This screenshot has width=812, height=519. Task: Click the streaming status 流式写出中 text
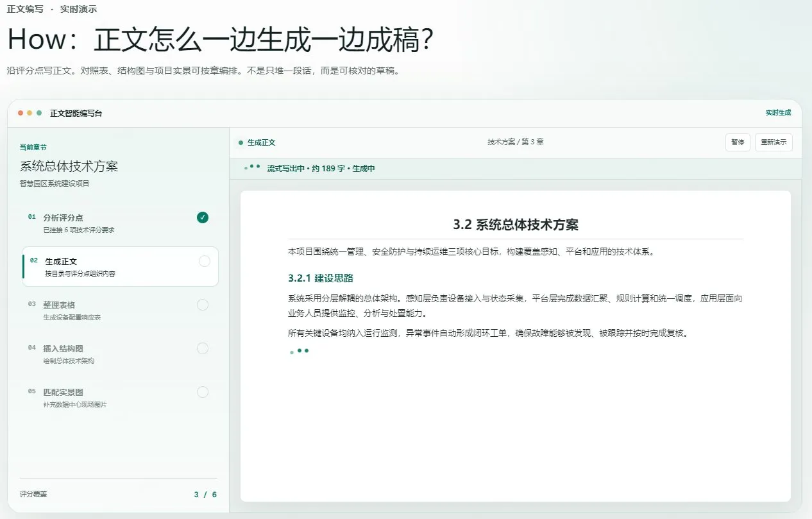[x=321, y=169]
